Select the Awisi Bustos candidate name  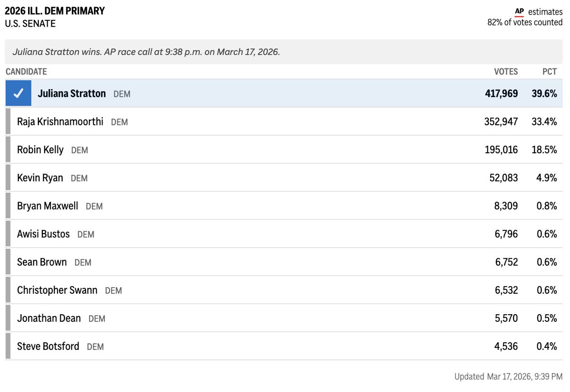click(x=43, y=234)
